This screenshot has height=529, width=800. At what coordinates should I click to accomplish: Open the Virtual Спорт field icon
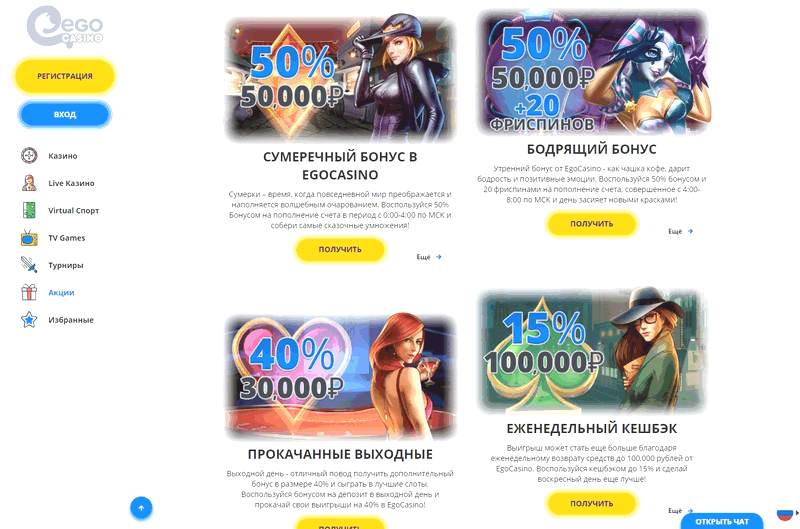29,210
